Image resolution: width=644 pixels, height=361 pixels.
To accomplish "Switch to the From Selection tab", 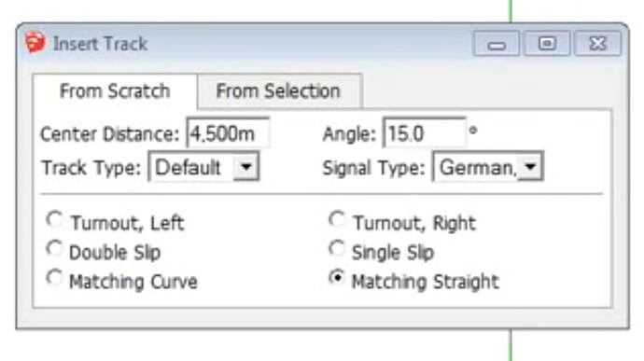I will click(279, 91).
